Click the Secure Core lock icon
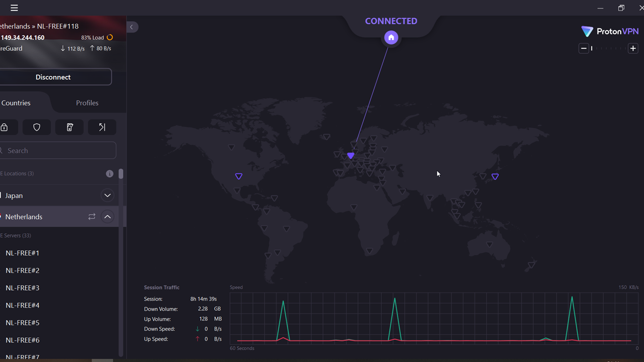 click(5, 127)
